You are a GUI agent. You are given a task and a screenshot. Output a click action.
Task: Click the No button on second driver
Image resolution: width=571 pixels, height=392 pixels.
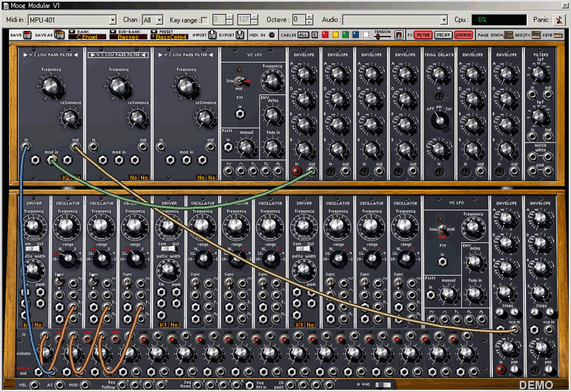click(174, 325)
